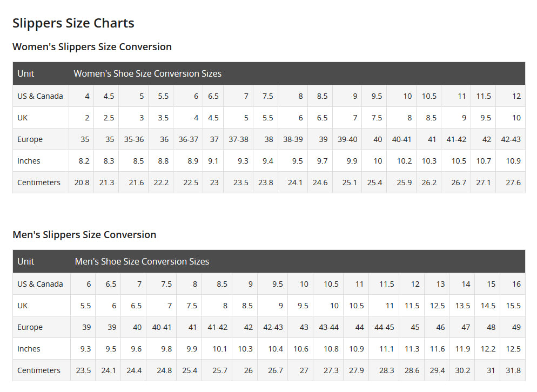This screenshot has height=392, width=537.
Task: Select the Men's Shoe Size Conversion Sizes header
Action: [x=142, y=261]
